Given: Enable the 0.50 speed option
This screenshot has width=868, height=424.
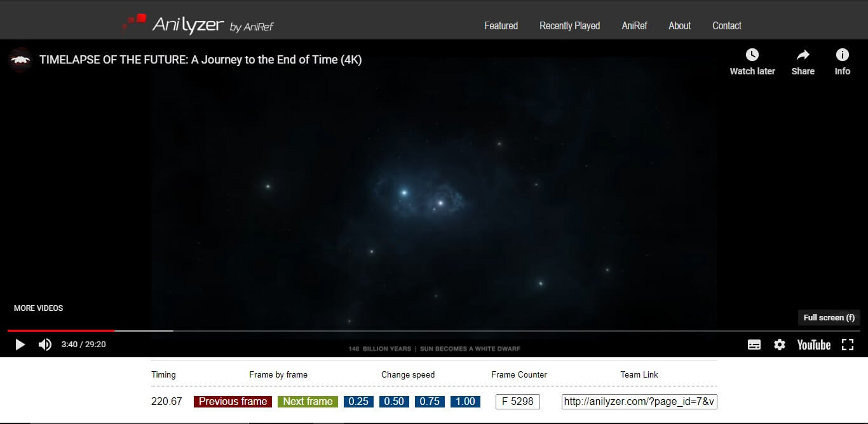Looking at the screenshot, I should (x=394, y=401).
